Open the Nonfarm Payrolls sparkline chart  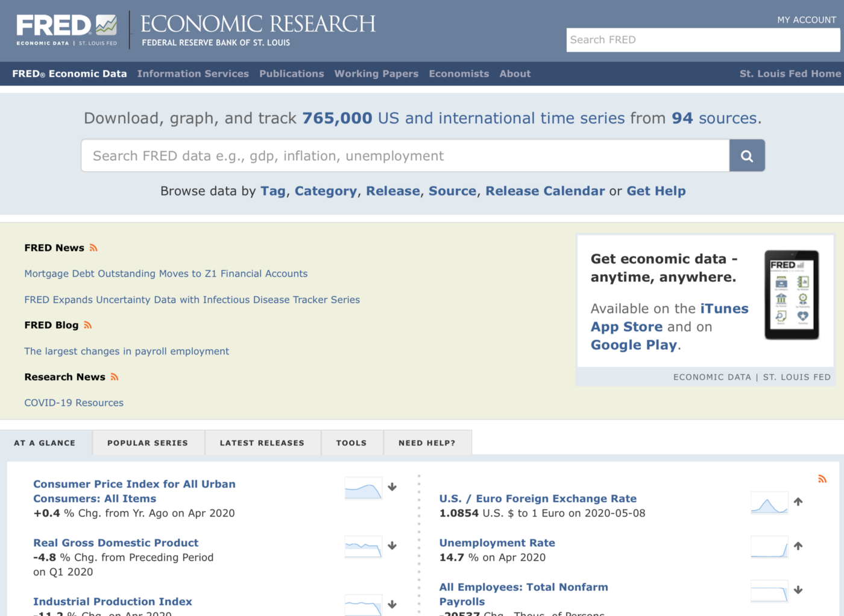click(x=769, y=591)
